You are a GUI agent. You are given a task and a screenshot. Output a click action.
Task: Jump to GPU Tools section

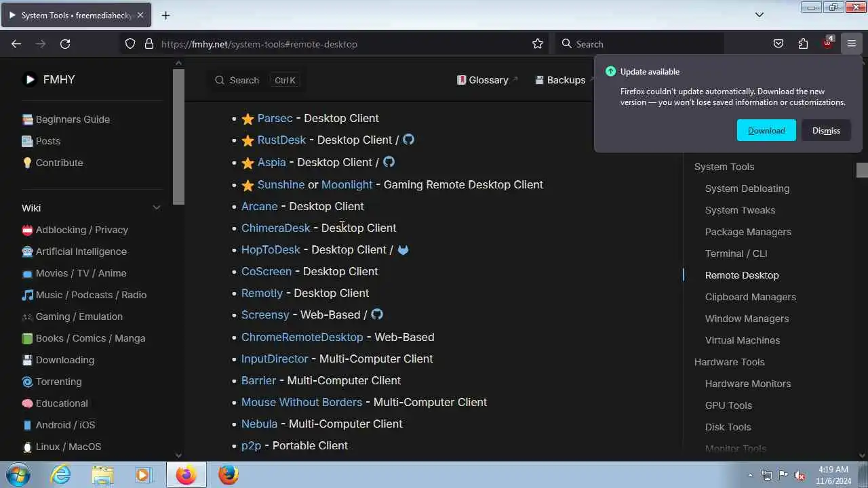point(728,405)
